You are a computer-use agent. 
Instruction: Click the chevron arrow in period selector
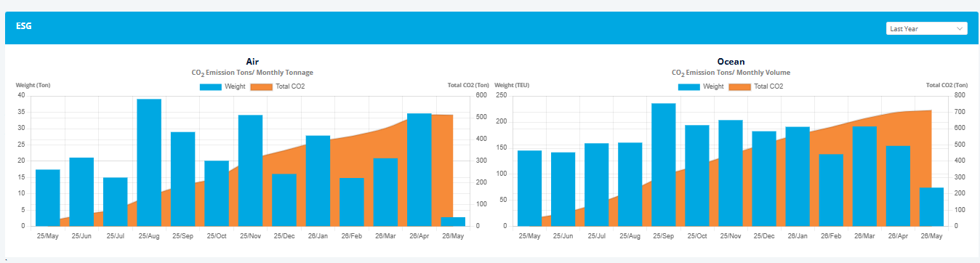point(960,28)
